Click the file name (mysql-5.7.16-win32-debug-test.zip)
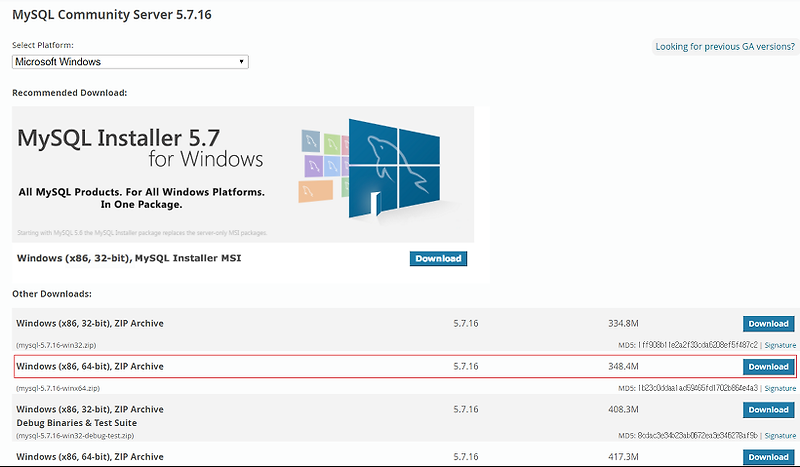 [x=75, y=435]
